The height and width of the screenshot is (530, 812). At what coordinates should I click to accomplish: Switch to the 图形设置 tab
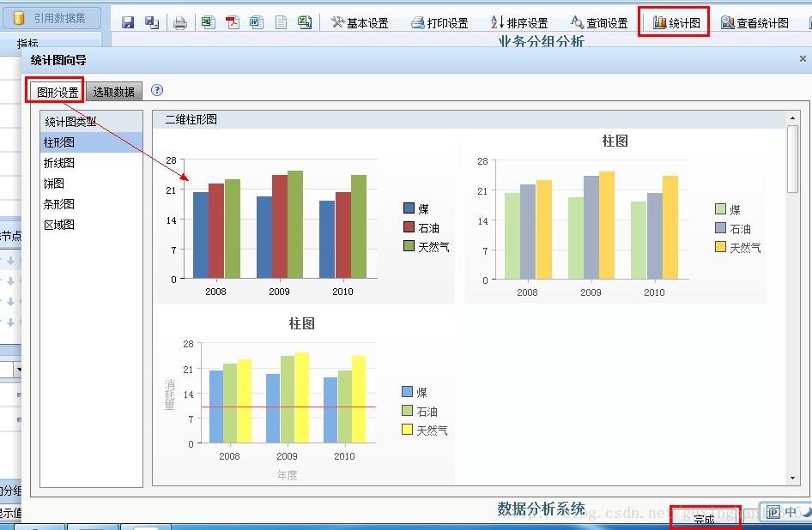pos(57,92)
